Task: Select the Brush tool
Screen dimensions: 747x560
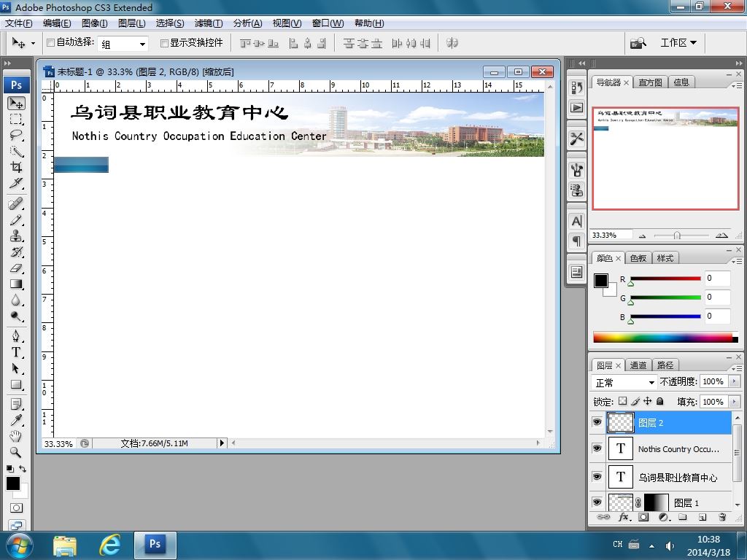Action: click(16, 220)
